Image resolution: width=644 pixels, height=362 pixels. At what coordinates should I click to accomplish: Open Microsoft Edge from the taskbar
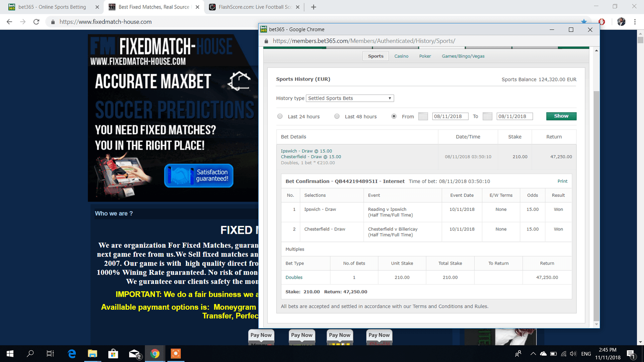click(72, 354)
